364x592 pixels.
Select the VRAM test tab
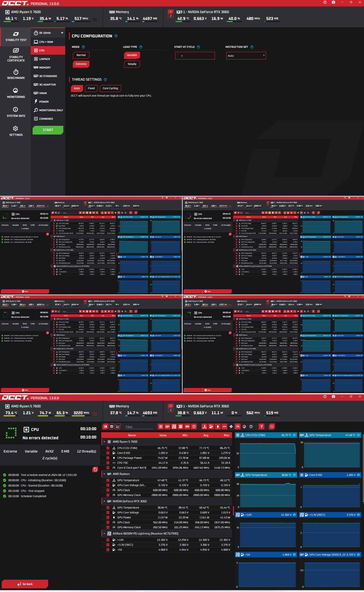[x=43, y=93]
